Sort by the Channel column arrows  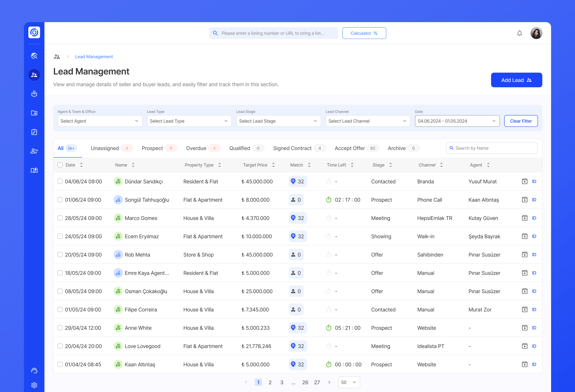(x=441, y=165)
